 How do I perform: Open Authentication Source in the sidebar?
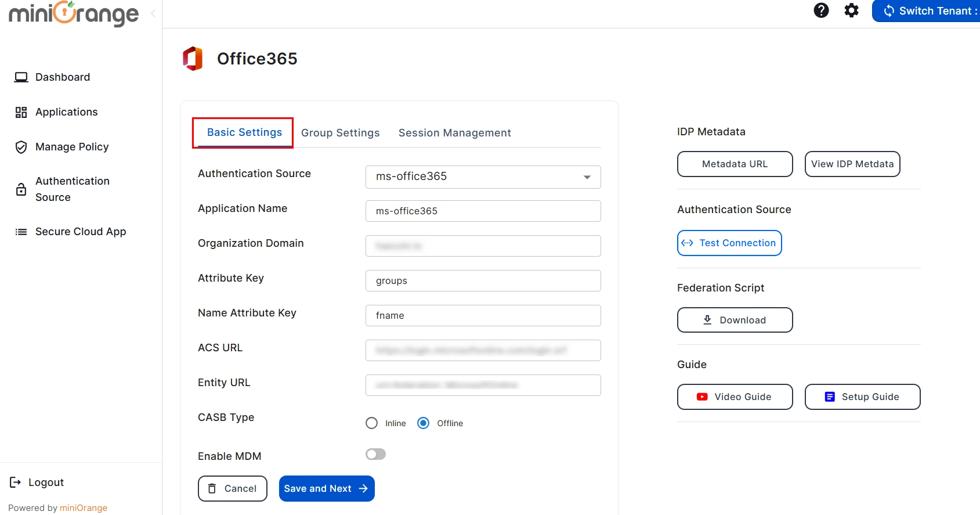tap(73, 189)
